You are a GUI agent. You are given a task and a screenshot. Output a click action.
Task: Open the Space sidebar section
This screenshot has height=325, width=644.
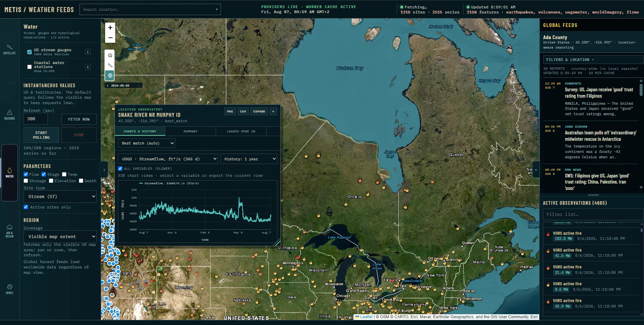[x=9, y=289]
